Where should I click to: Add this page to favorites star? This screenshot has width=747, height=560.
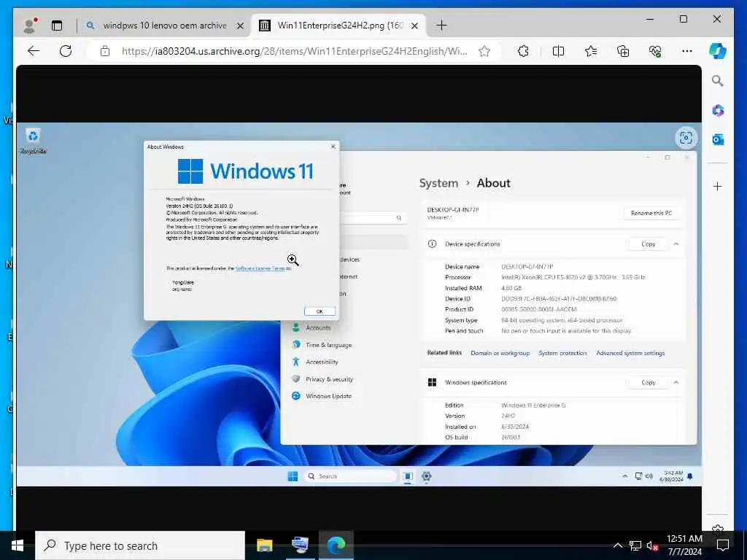[x=484, y=51]
